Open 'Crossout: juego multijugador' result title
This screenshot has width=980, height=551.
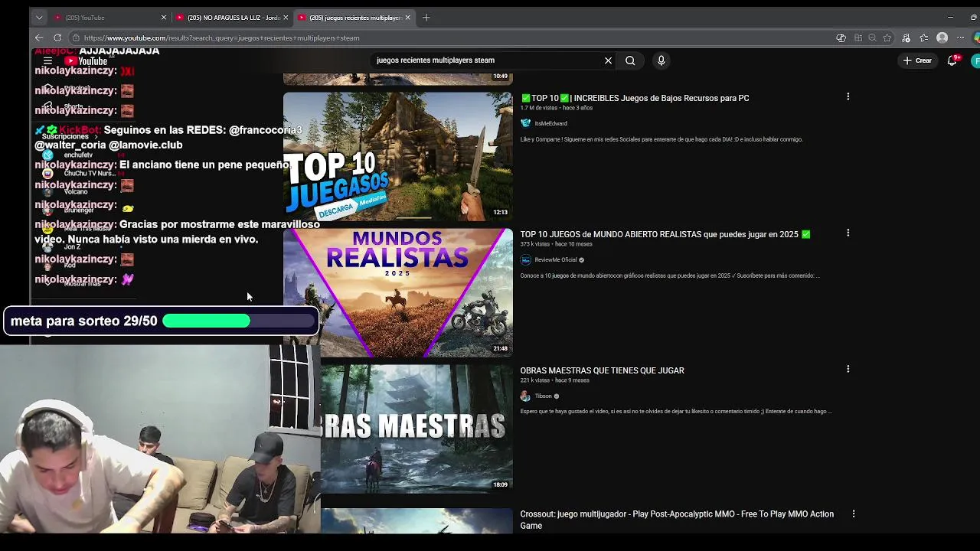(677, 520)
